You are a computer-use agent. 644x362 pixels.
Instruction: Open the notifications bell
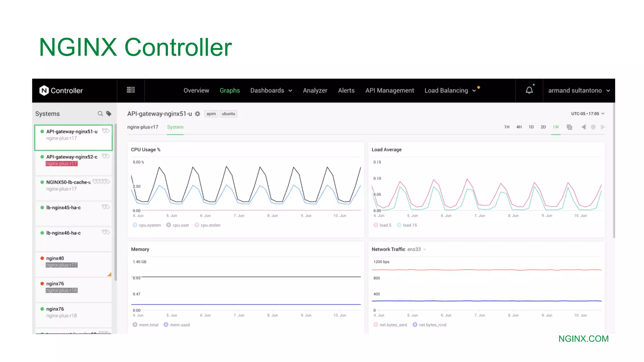(x=529, y=90)
